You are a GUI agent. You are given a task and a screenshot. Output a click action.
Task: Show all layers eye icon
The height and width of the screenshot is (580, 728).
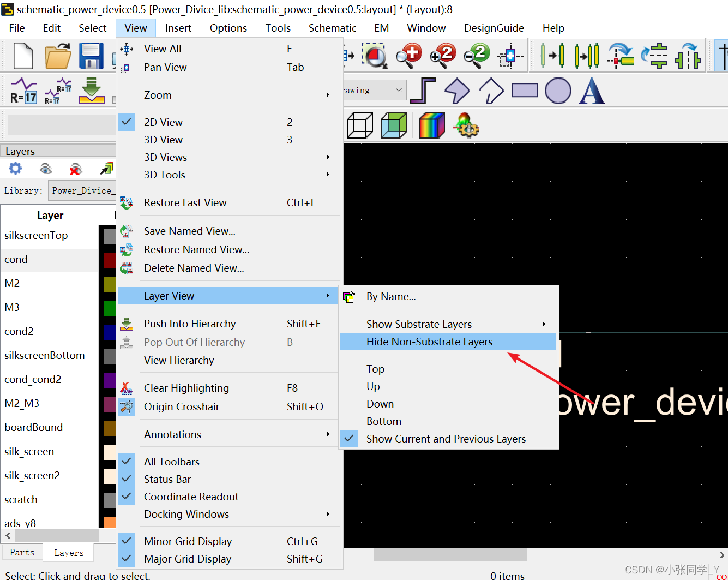coord(46,169)
